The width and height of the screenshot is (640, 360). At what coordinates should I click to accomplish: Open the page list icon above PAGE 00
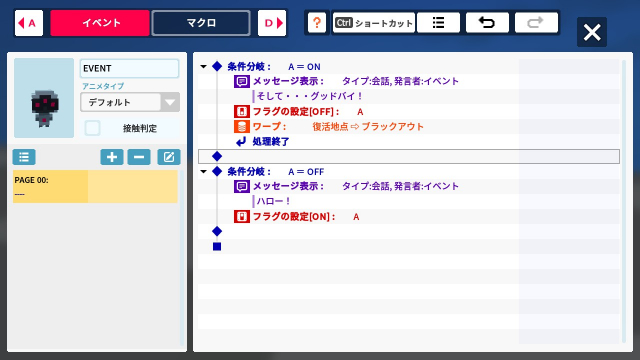pos(24,157)
